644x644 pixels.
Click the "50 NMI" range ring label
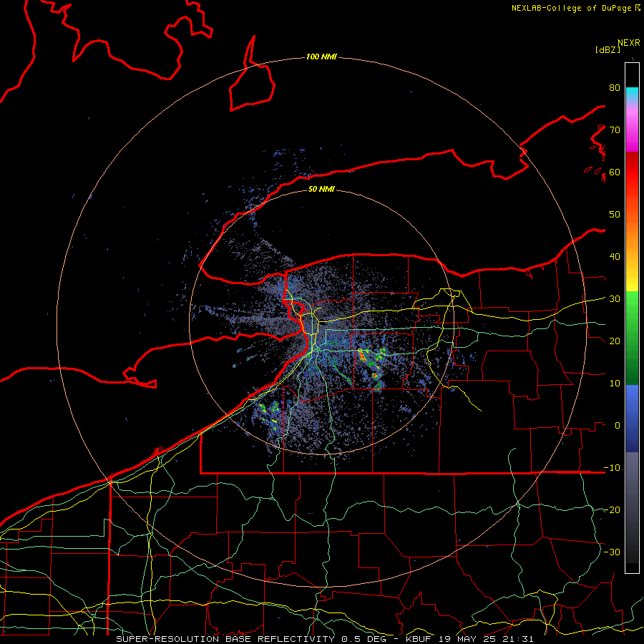pyautogui.click(x=321, y=189)
